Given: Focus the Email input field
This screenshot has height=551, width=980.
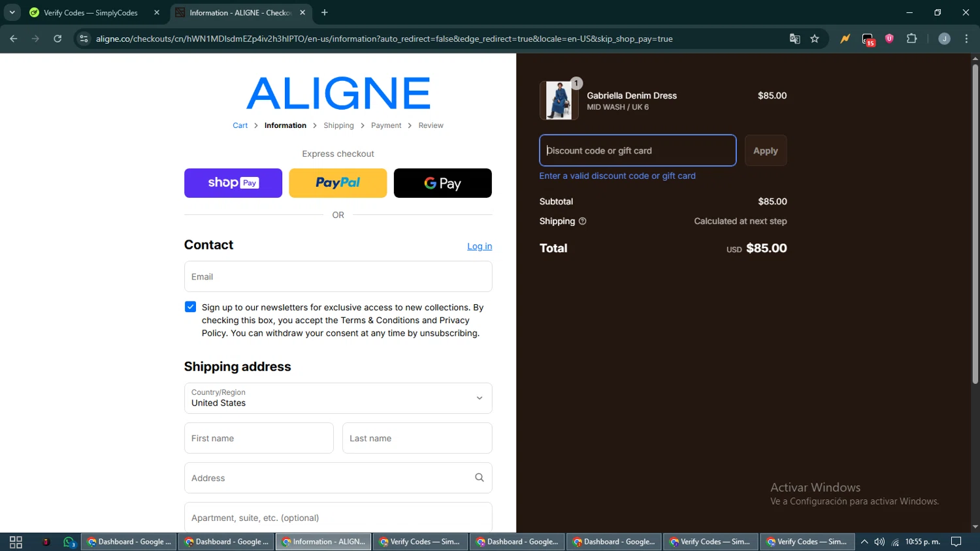Looking at the screenshot, I should click(338, 277).
